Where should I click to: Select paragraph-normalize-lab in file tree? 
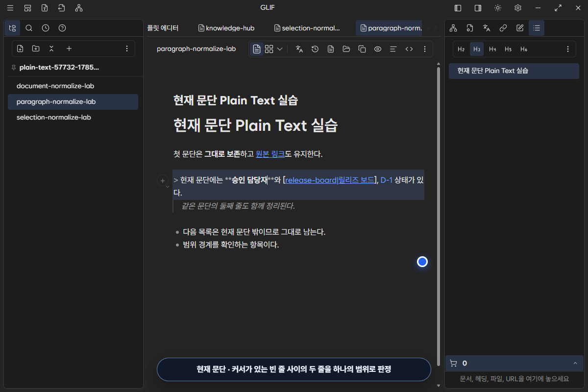tap(73, 101)
